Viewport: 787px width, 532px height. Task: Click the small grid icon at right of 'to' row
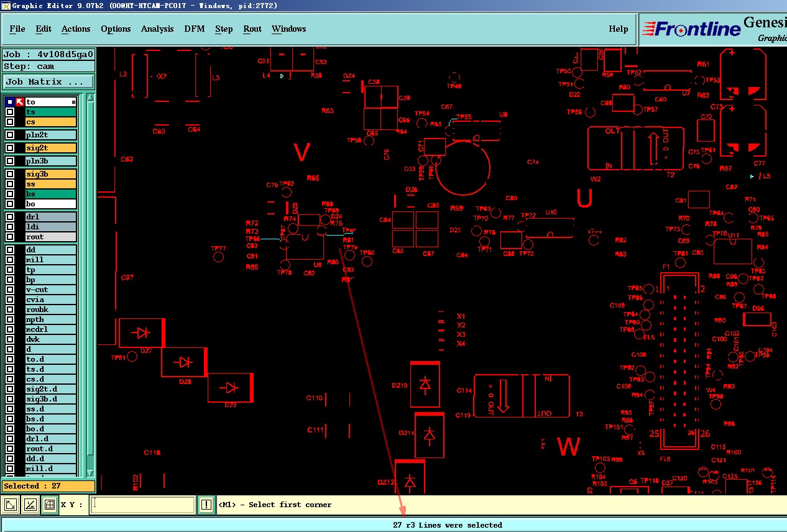click(x=73, y=102)
